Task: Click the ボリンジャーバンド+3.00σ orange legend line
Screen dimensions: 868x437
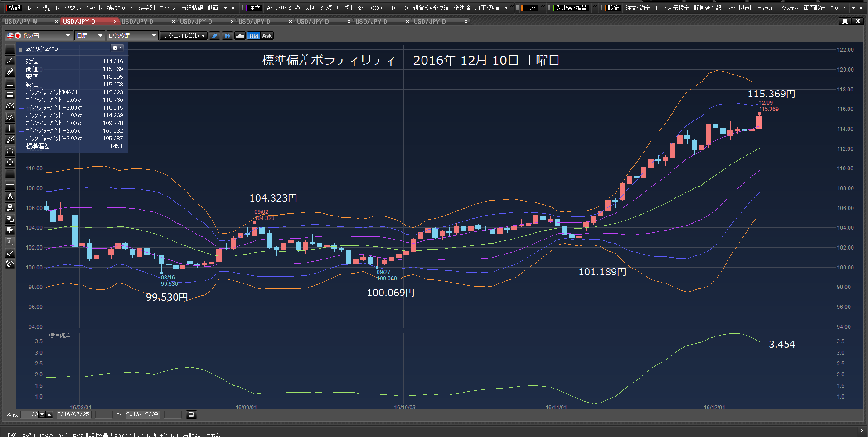Action: point(21,100)
